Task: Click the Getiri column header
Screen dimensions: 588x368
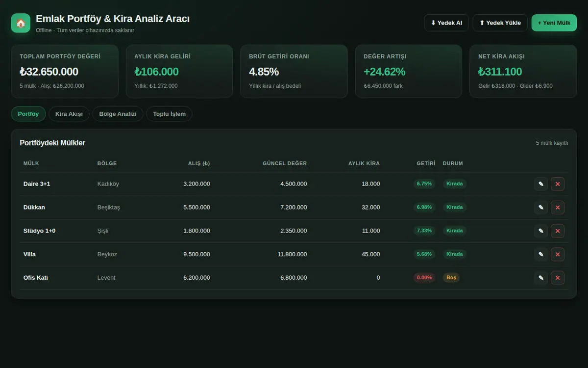Action: click(x=426, y=163)
